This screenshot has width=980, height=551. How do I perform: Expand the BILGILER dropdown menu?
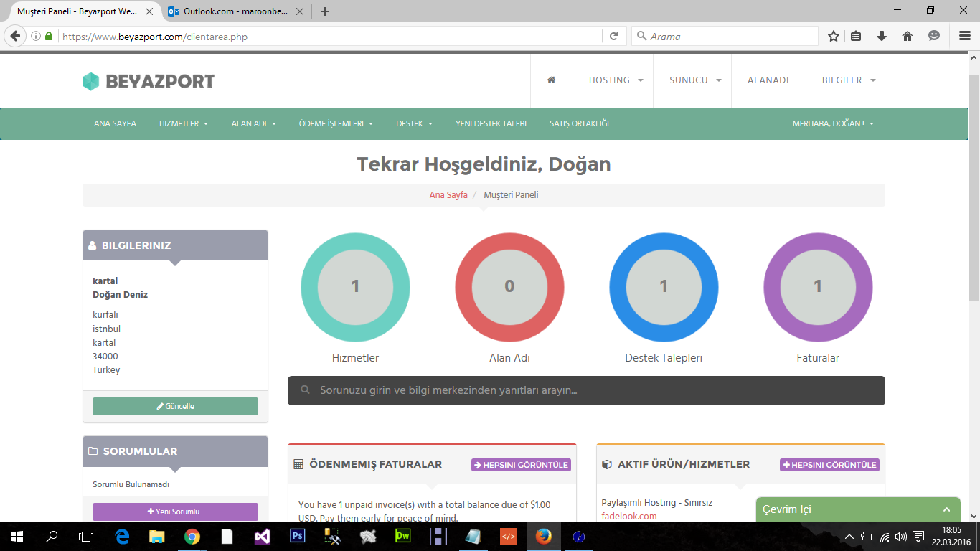tap(849, 80)
